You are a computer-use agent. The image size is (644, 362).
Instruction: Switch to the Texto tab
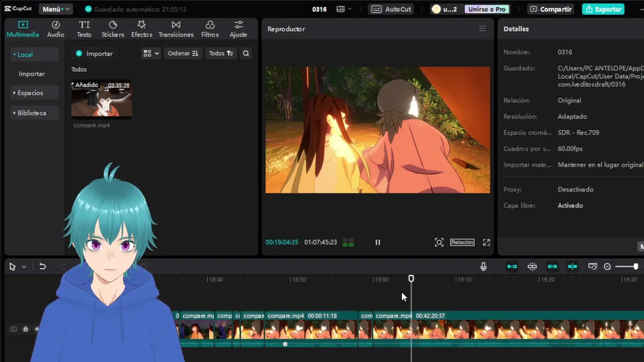pos(84,29)
